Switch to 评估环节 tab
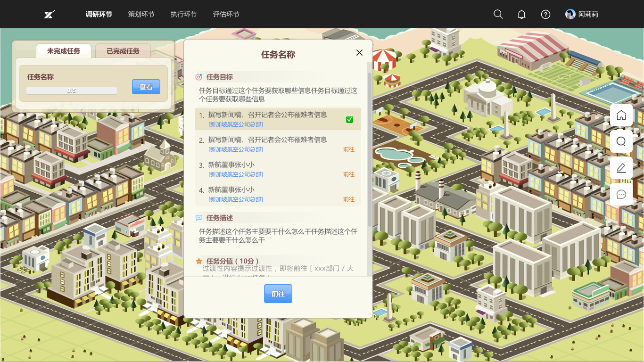The width and height of the screenshot is (644, 362). pyautogui.click(x=226, y=14)
